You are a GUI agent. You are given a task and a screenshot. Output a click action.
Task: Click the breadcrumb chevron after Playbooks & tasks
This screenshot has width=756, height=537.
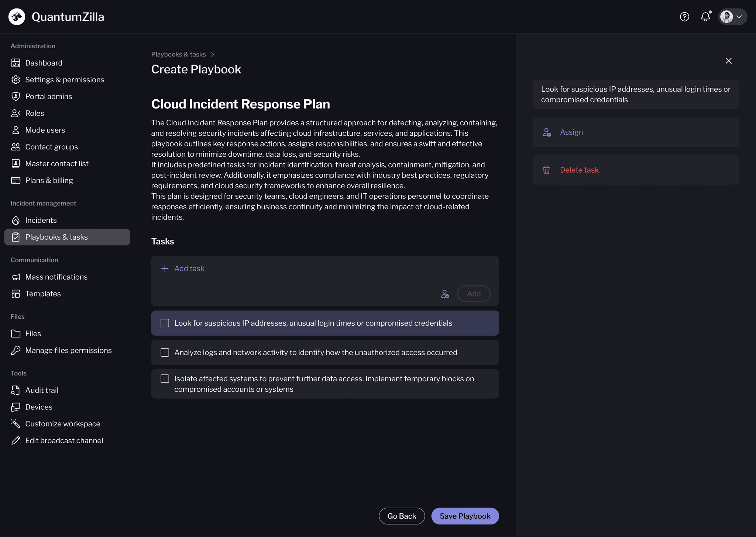click(213, 55)
